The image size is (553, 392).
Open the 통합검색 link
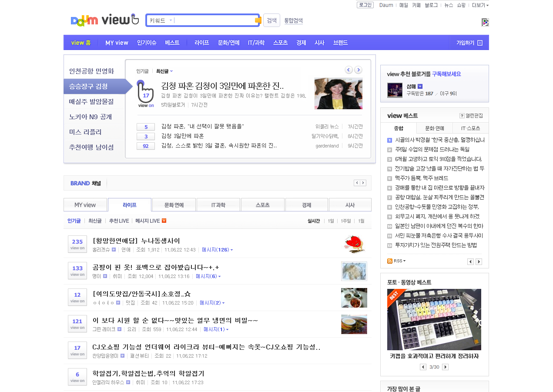293,20
